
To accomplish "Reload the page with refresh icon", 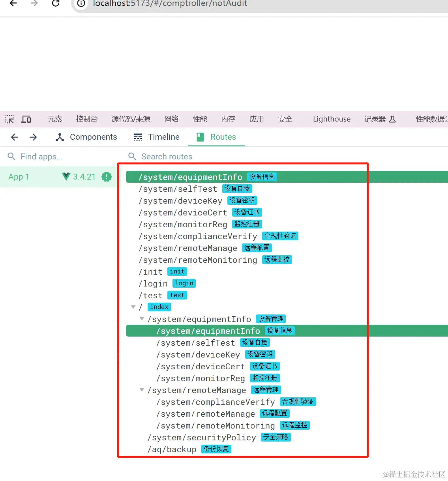I will [56, 4].
